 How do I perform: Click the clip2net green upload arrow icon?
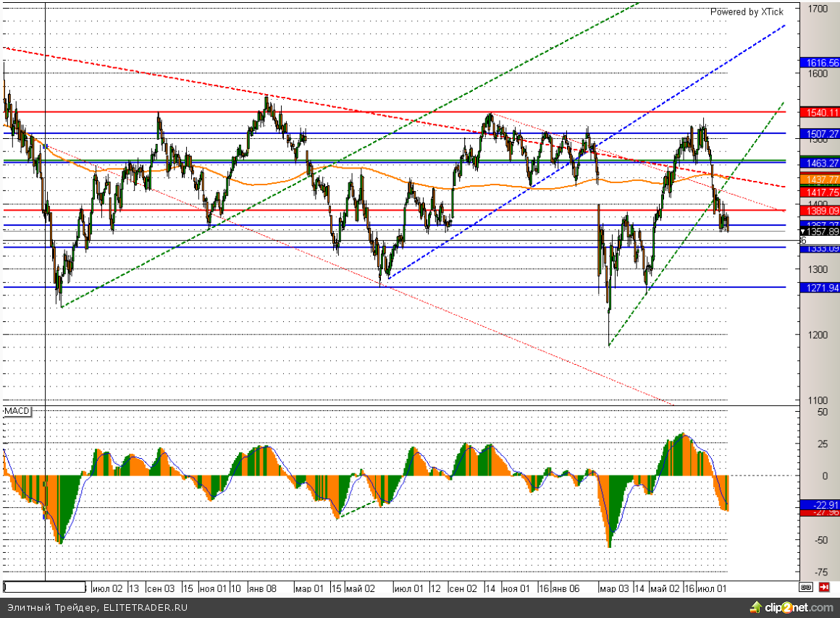(x=755, y=607)
